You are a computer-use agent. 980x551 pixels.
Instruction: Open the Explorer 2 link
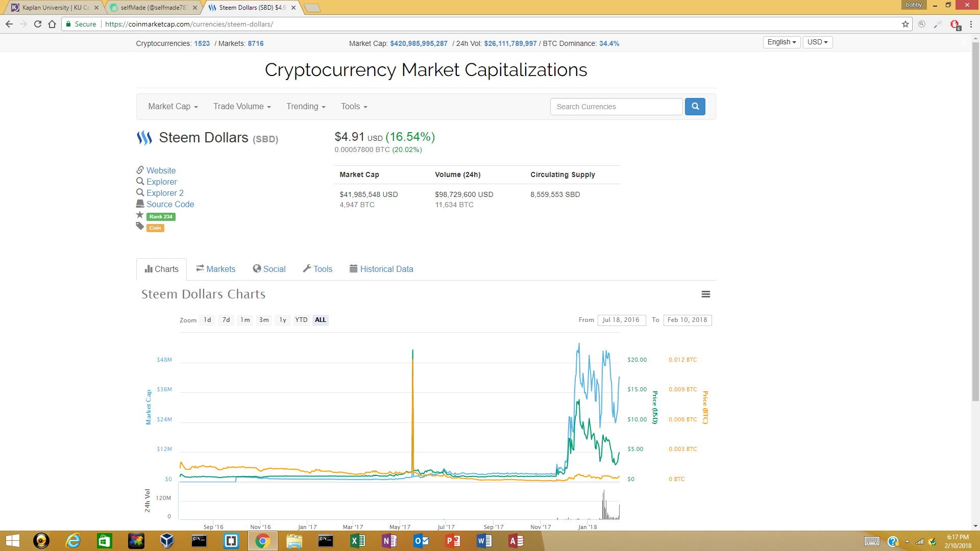click(165, 193)
